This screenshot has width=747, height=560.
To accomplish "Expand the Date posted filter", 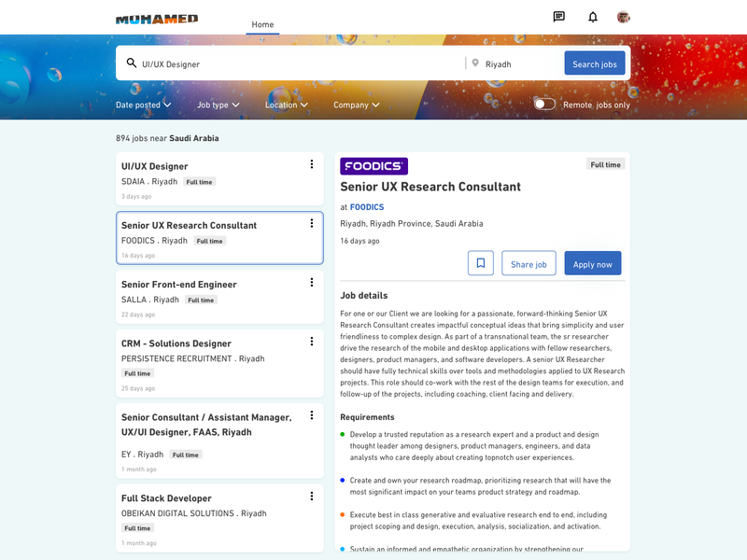I will (x=144, y=105).
